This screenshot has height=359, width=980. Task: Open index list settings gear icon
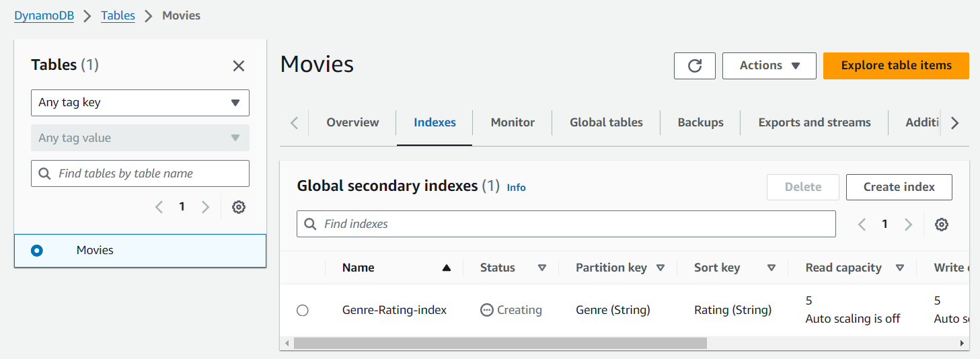(942, 225)
